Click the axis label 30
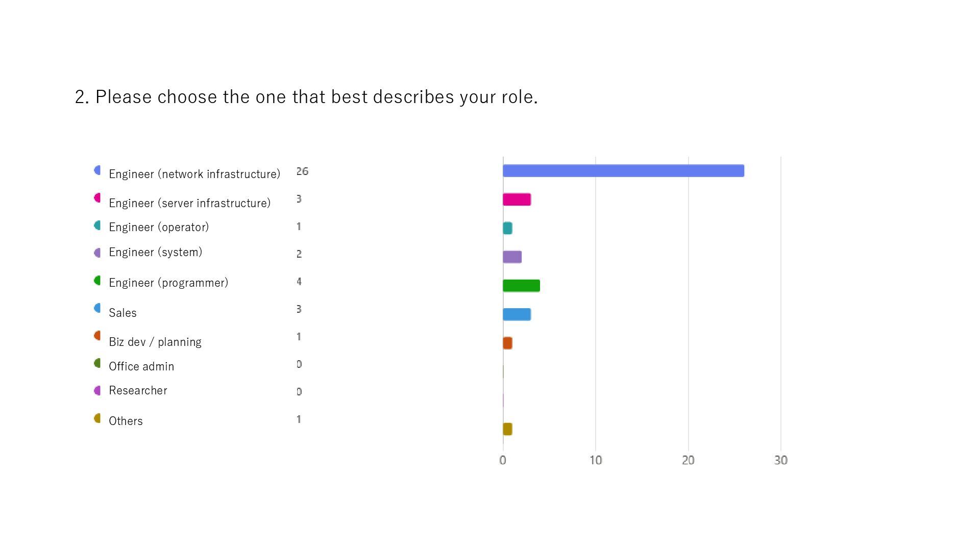 pyautogui.click(x=781, y=460)
